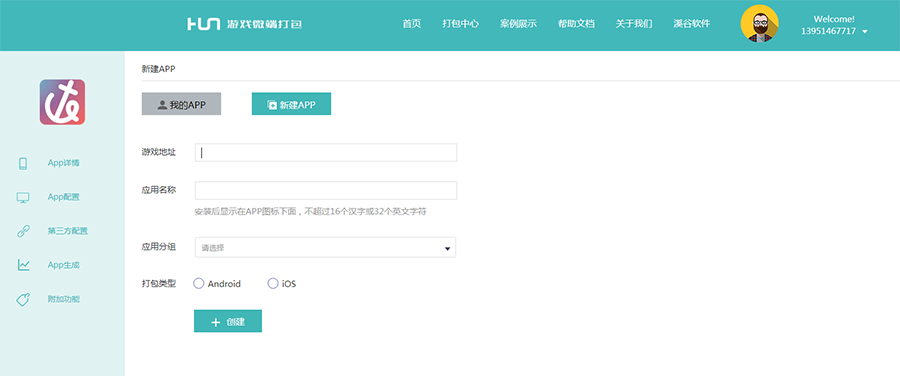Click the monitor icon next to App配置
The image size is (900, 376).
point(23,197)
